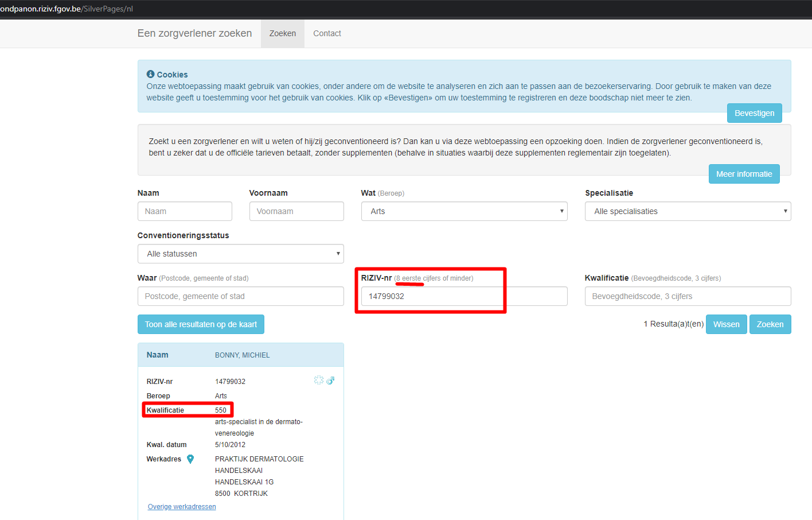The image size is (812, 520).
Task: Click the male gender icon beside RIZIV-nr
Action: point(330,380)
